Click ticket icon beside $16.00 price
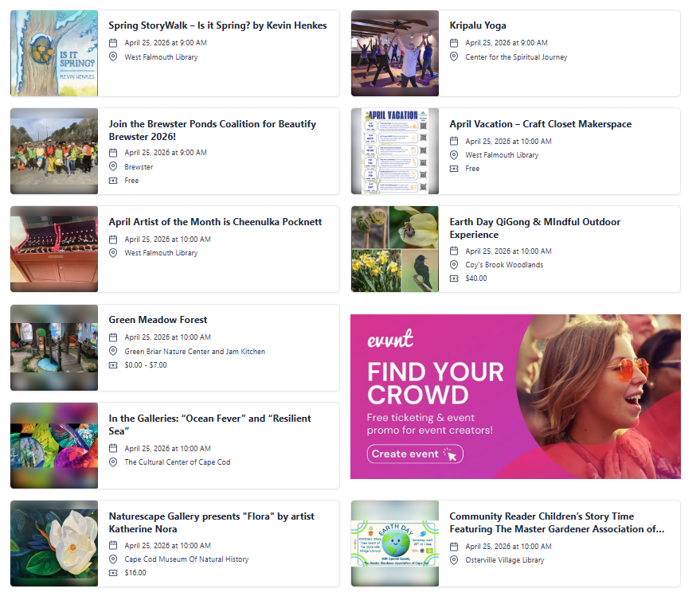Image resolution: width=700 pixels, height=596 pixels. (x=113, y=573)
